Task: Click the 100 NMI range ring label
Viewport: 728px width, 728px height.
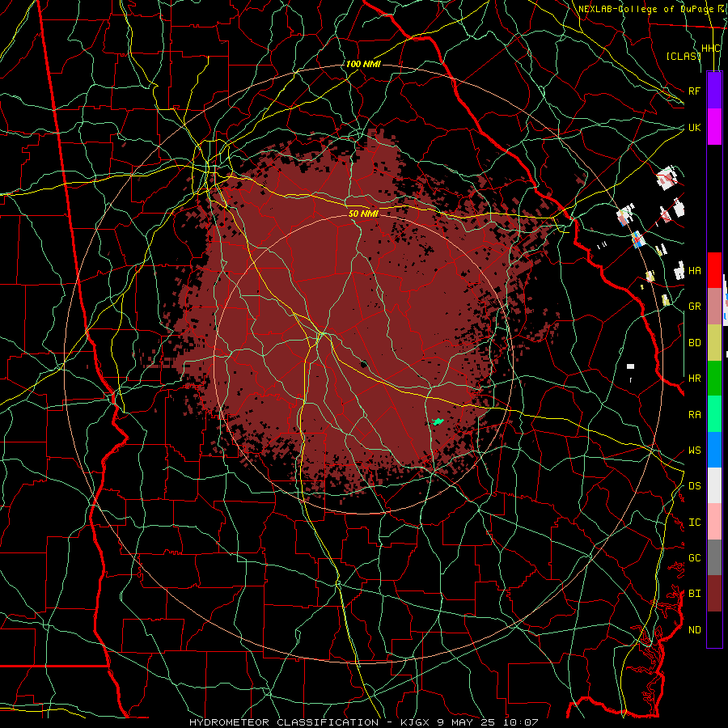Action: pyautogui.click(x=363, y=64)
